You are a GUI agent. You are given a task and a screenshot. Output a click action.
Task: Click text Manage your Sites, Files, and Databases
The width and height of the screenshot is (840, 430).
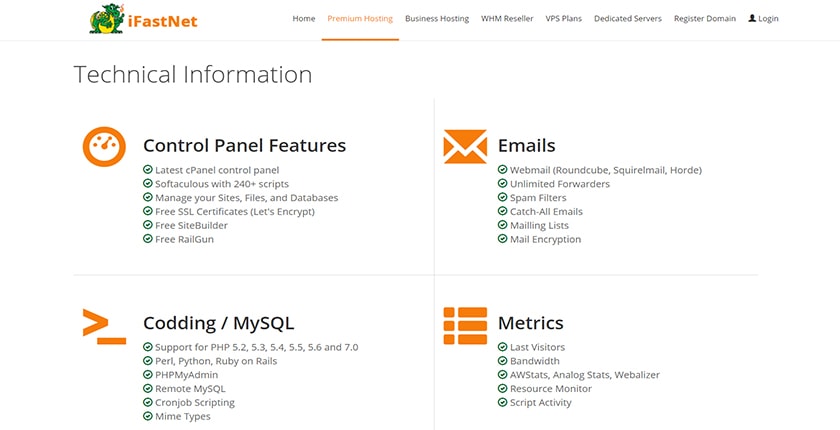click(x=246, y=198)
